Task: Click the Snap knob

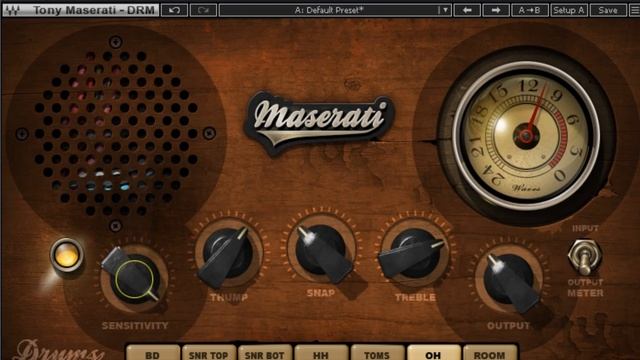Action: tap(322, 250)
